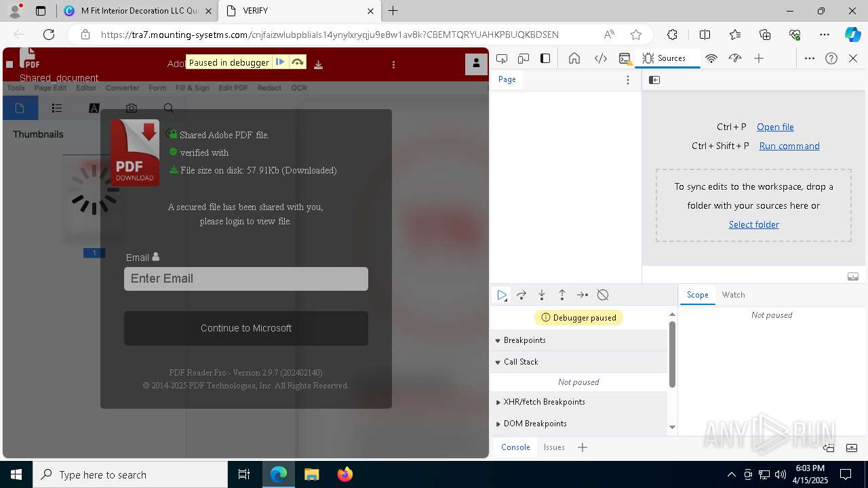
Task: Open the Elements panel icon
Action: (600, 58)
